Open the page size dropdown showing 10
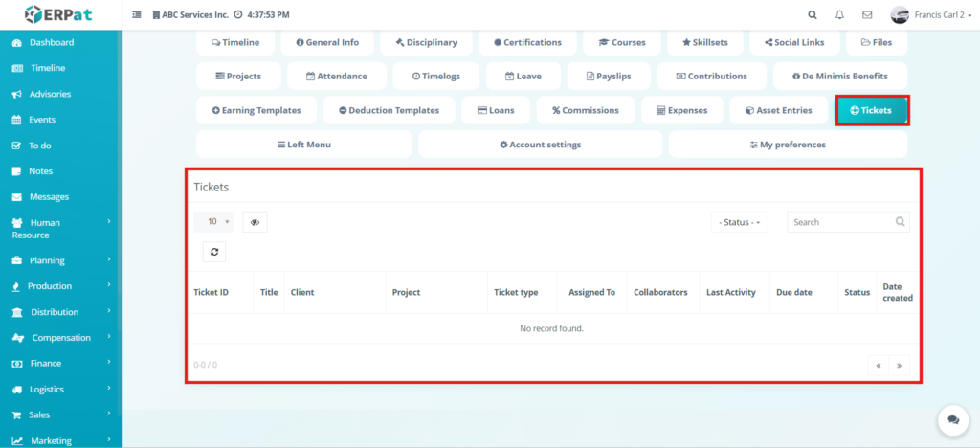 coord(213,222)
